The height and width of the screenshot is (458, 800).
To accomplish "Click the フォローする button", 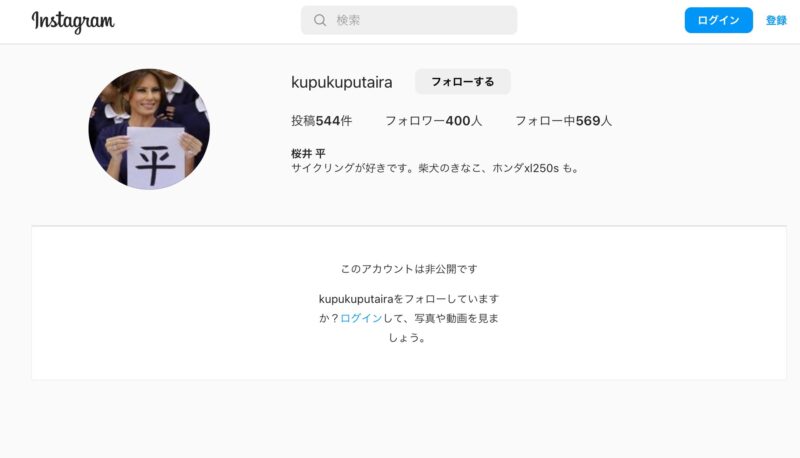I will click(462, 82).
